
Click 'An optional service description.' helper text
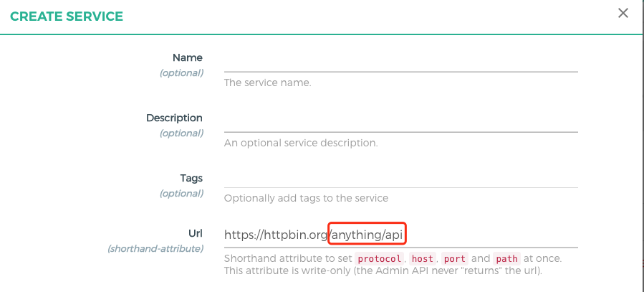(301, 143)
